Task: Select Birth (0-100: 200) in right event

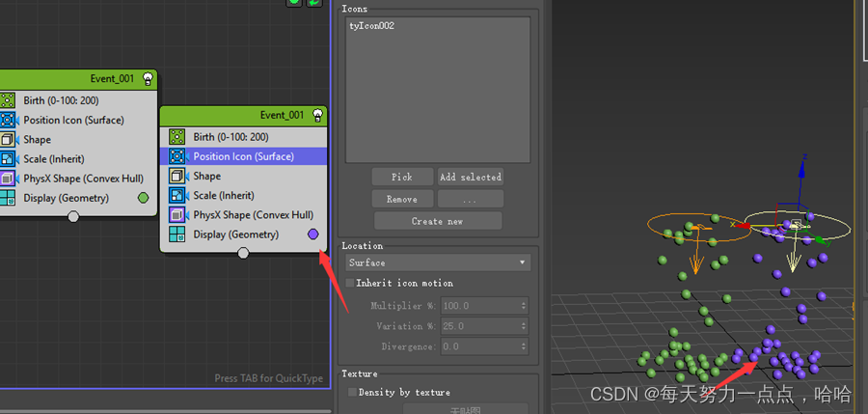Action: (244, 137)
